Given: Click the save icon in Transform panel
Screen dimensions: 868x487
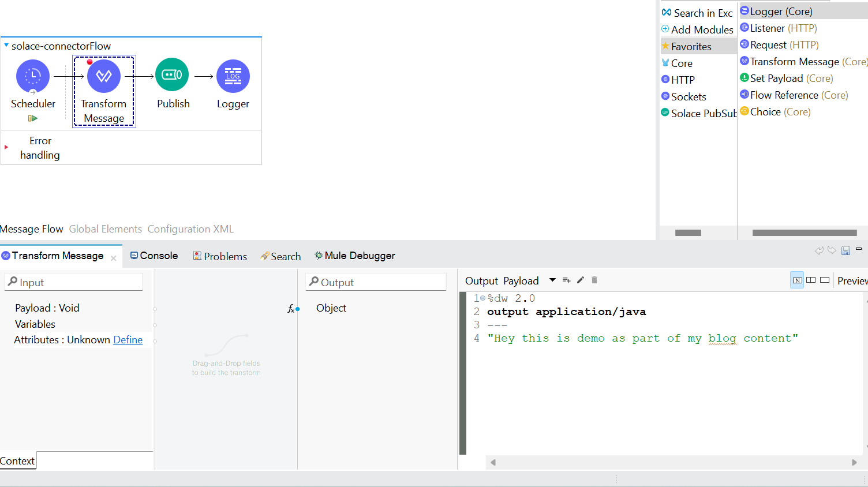Looking at the screenshot, I should (845, 250).
